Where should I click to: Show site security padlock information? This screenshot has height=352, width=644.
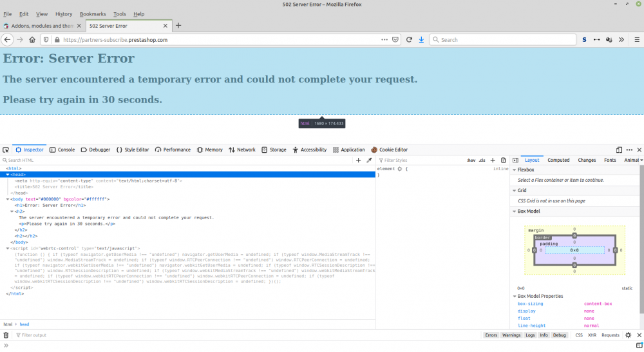click(x=57, y=40)
